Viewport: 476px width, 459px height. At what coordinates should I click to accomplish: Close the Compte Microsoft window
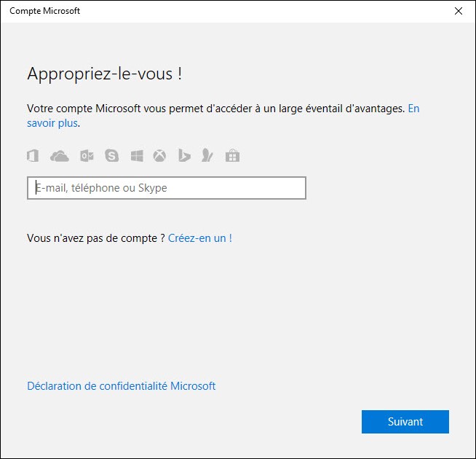pos(458,11)
